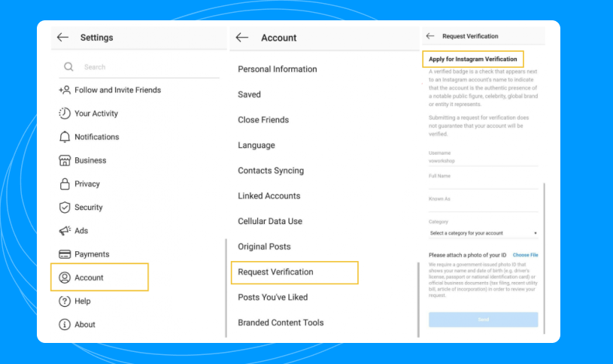Screen dimensions: 613x364
Task: Click the Payments card icon
Action: [65, 254]
